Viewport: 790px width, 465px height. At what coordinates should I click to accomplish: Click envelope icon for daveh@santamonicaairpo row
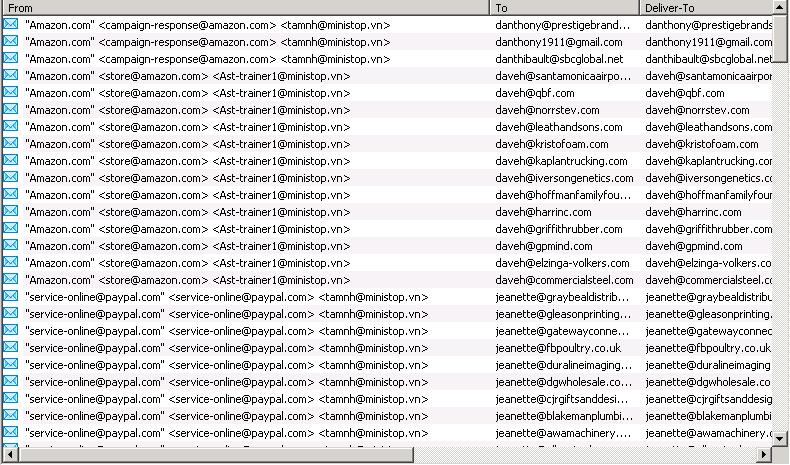pos(11,75)
